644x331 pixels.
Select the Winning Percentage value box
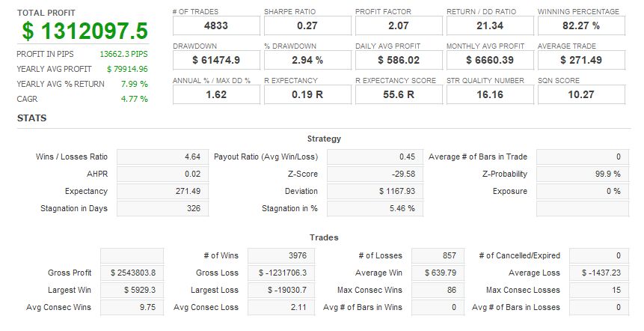(x=580, y=25)
